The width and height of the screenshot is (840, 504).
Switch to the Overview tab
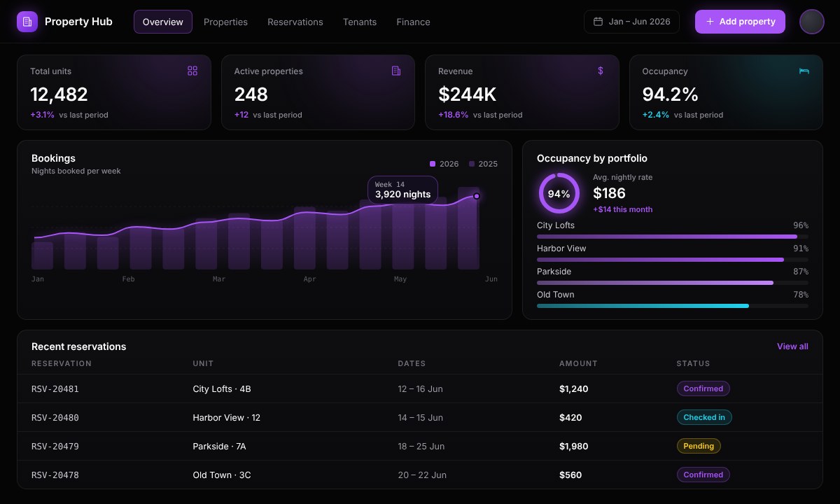click(x=163, y=22)
